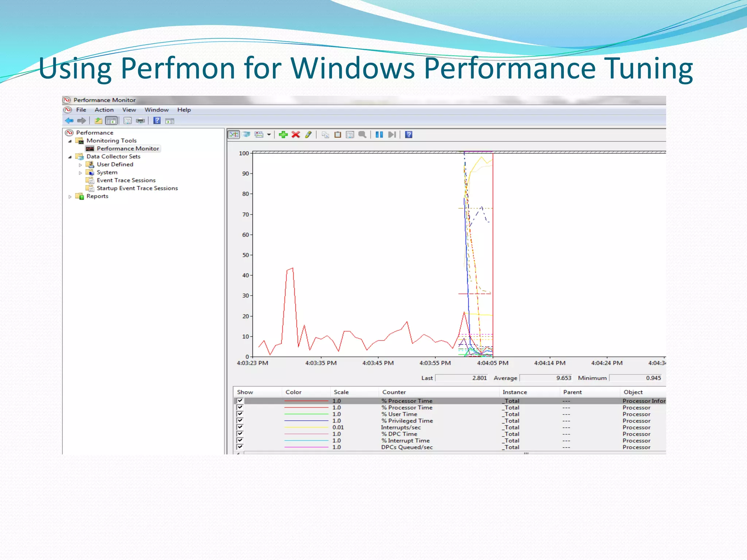Toggle the Show/Hide Action Pane icon
The height and width of the screenshot is (560, 747).
170,121
